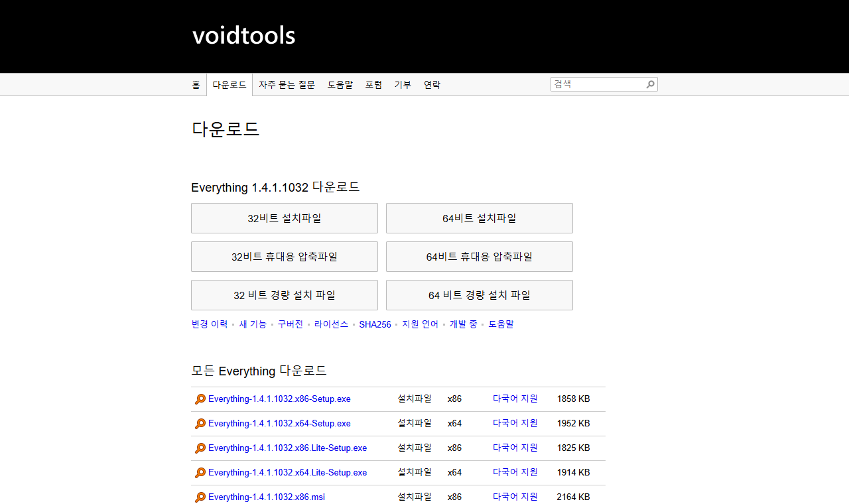Download the 32비트 설치파일
Screen dimensions: 849x504
click(x=285, y=218)
